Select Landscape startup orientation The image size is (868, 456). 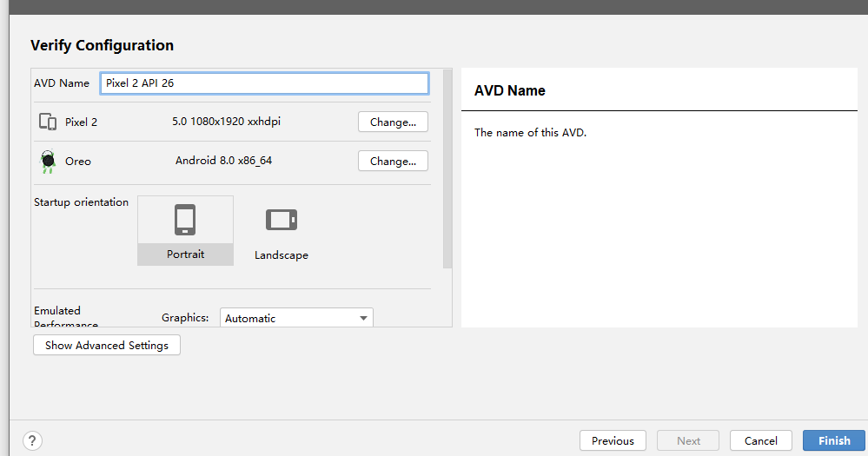tap(282, 231)
